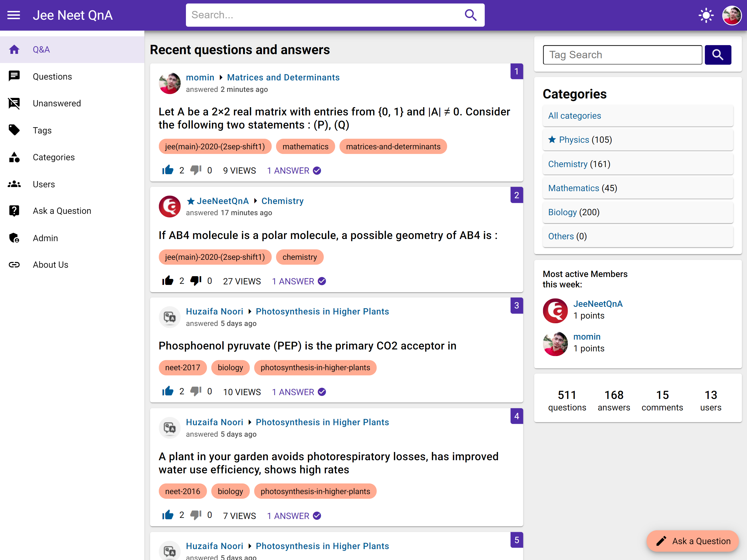Open Matrices and Determinants category arrow link

pos(283,77)
